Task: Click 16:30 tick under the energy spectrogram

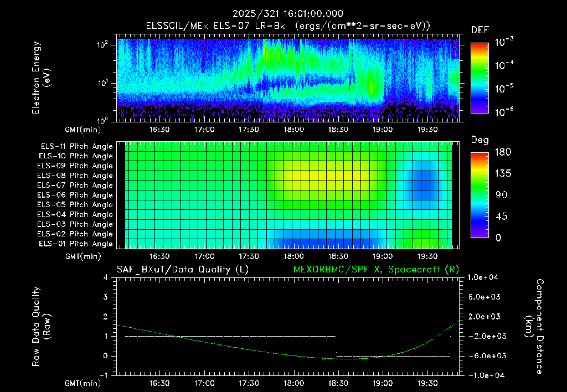Action: [159, 130]
